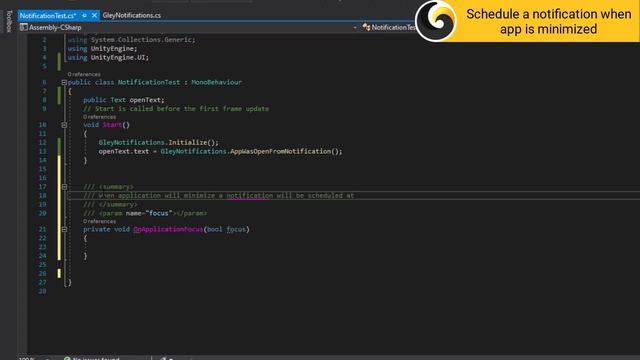Image resolution: width=640 pixels, height=360 pixels.
Task: Open the GleyNotifications.cs tab
Action: click(131, 16)
